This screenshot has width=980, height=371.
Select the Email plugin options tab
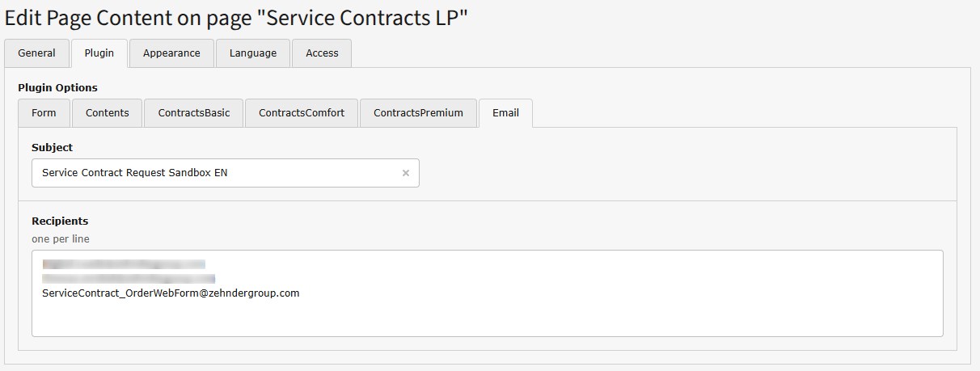[x=505, y=113]
